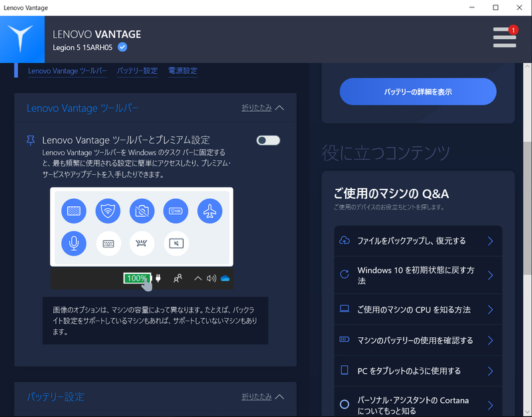Viewport: 532px width, 417px height.
Task: Click the Eye Care mode icon in toolbar preview
Action: (74, 211)
